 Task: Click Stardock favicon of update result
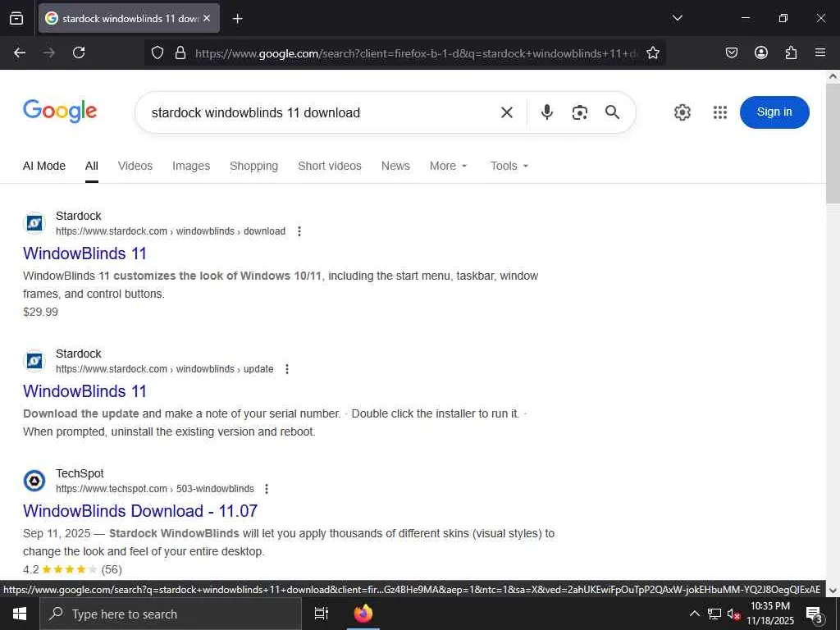(x=34, y=361)
